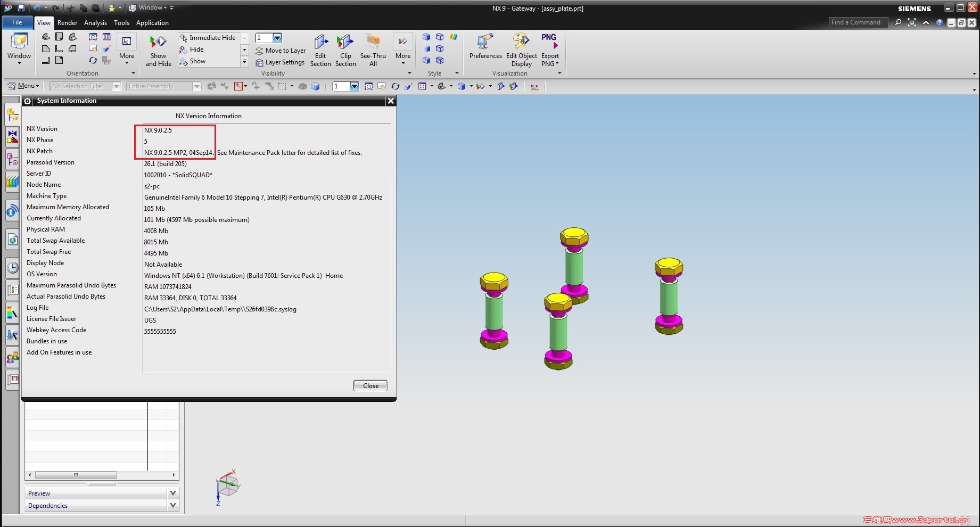Viewport: 980px width, 527px height.
Task: Click the full screen icon near command finder
Action: (x=912, y=22)
